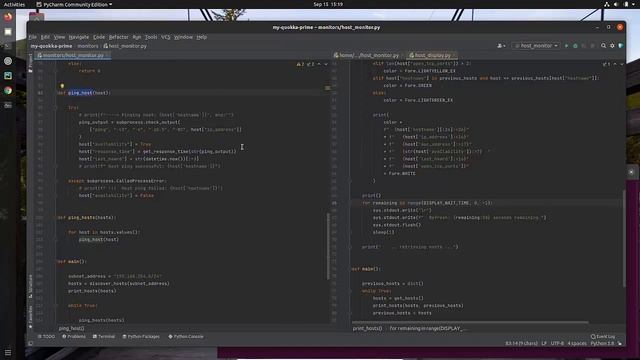Open the Problems tool window
640x360 pixels.
[x=74, y=337]
